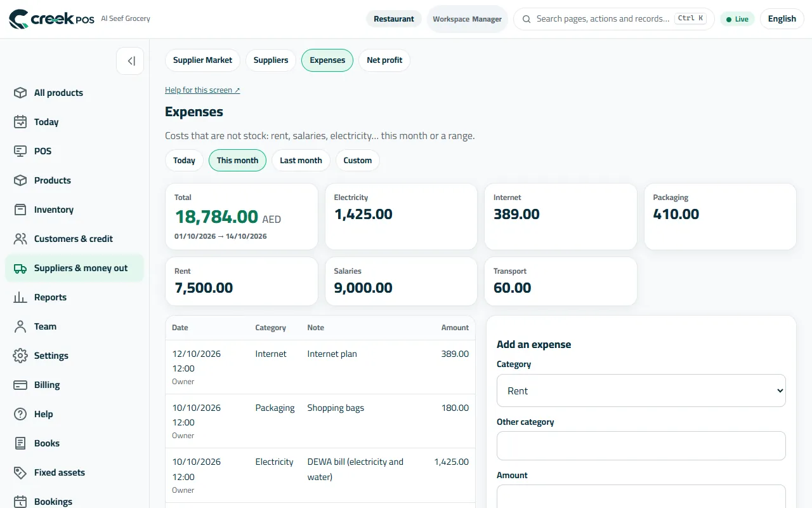Click the Fixed assets tag icon
The height and width of the screenshot is (508, 812).
20,472
